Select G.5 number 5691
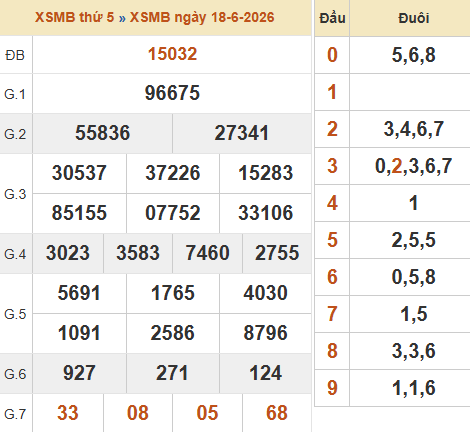Image resolution: width=470 pixels, height=432 pixels. pos(79,293)
